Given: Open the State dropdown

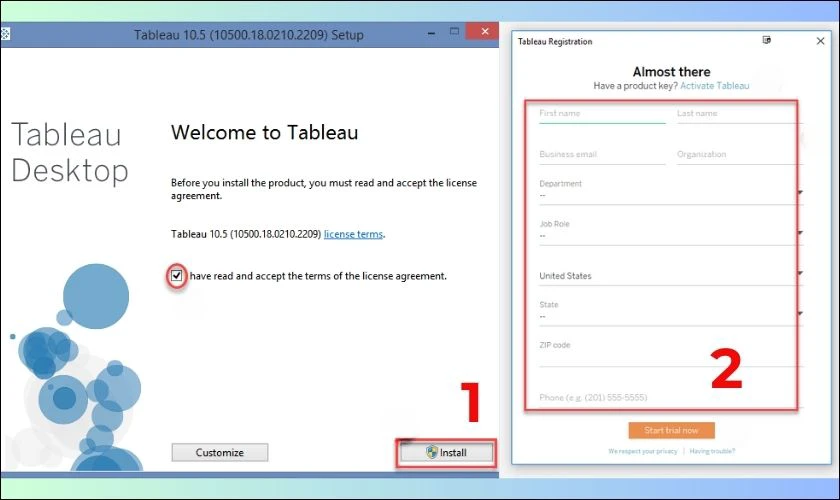Looking at the screenshot, I should [x=671, y=312].
